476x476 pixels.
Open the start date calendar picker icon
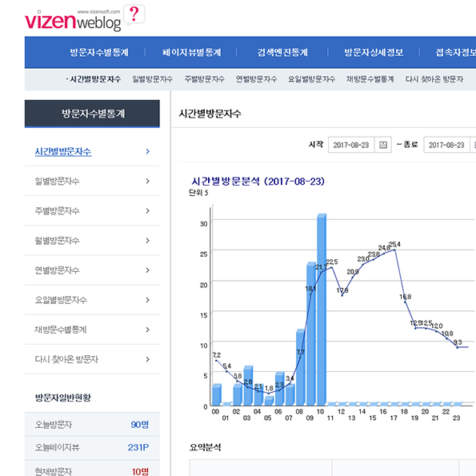point(383,145)
